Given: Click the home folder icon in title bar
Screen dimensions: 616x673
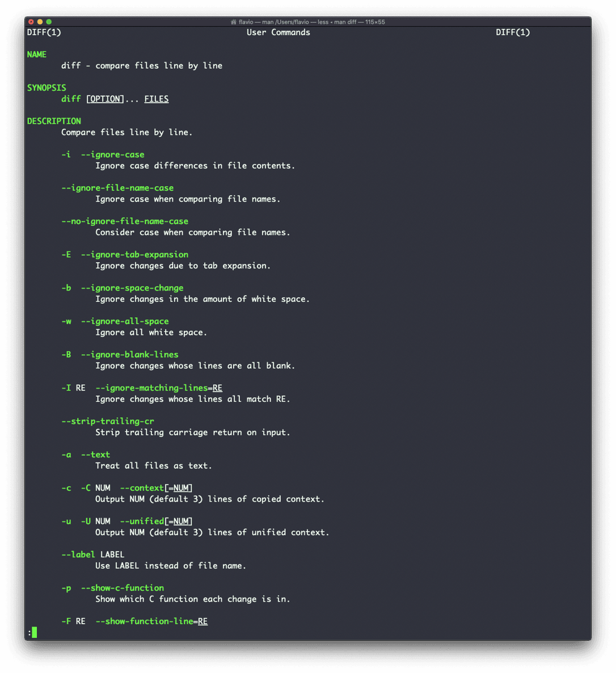Looking at the screenshot, I should [x=233, y=22].
